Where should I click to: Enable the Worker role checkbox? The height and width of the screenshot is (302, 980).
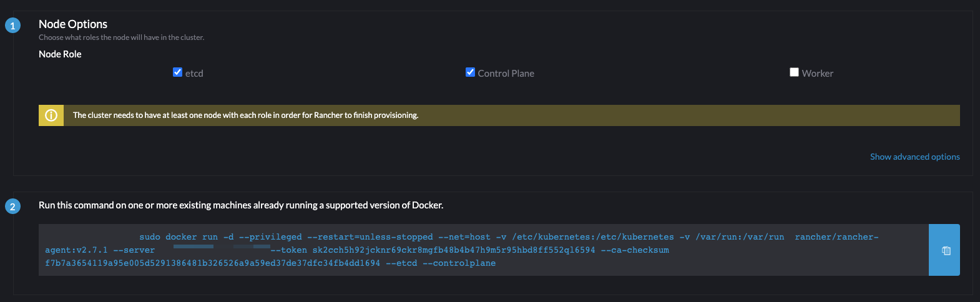tap(794, 72)
